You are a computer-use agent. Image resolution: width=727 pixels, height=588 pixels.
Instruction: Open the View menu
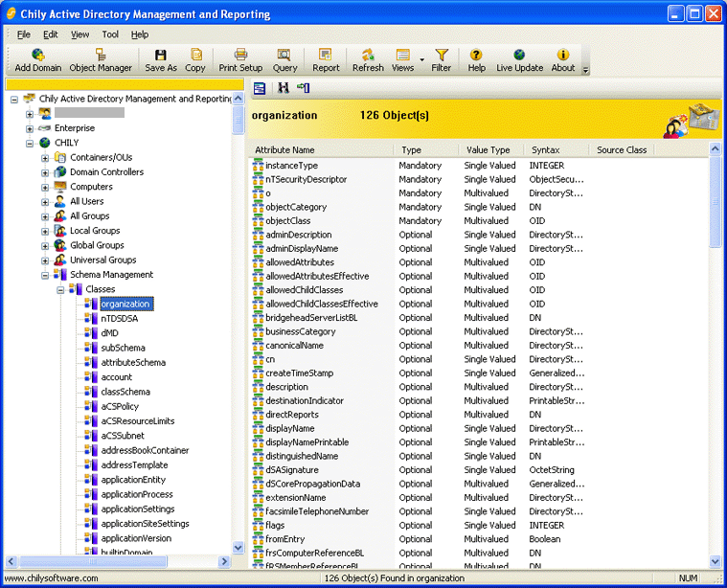80,34
